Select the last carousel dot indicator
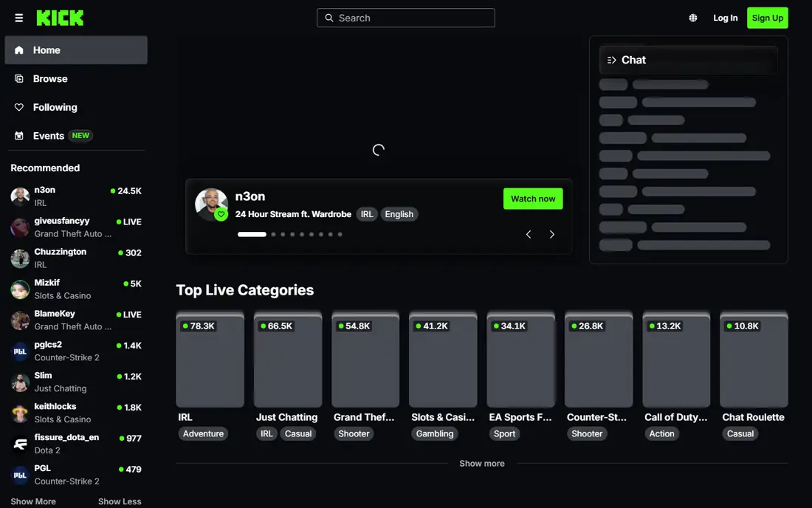 tap(340, 235)
